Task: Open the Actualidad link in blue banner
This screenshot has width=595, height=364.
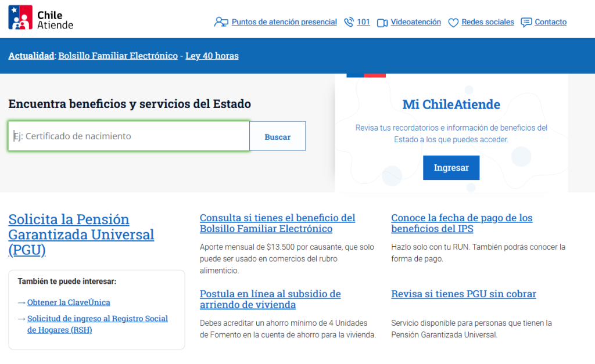Action: (x=31, y=56)
